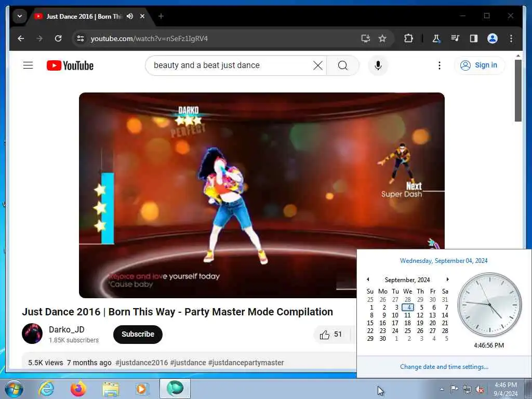Like the video with thumbs up

pyautogui.click(x=331, y=335)
